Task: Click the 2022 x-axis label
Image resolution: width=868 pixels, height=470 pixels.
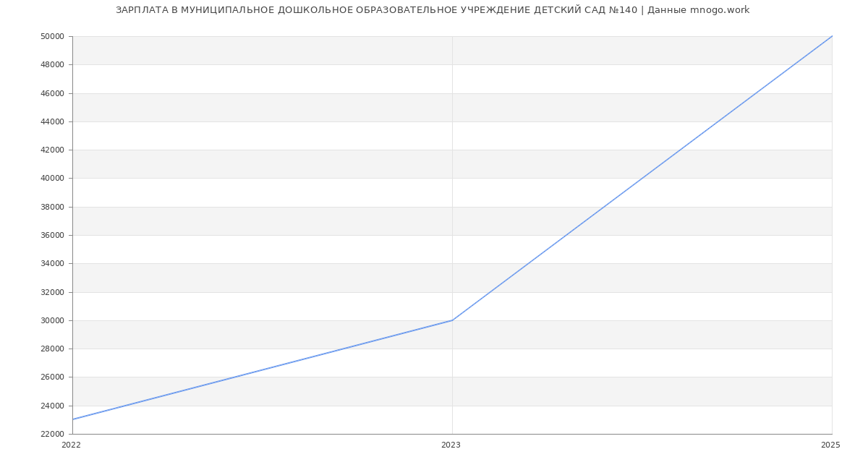Action: [x=72, y=445]
